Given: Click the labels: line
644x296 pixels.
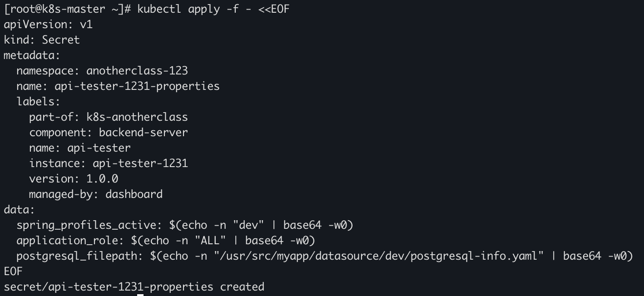Looking at the screenshot, I should pos(38,102).
